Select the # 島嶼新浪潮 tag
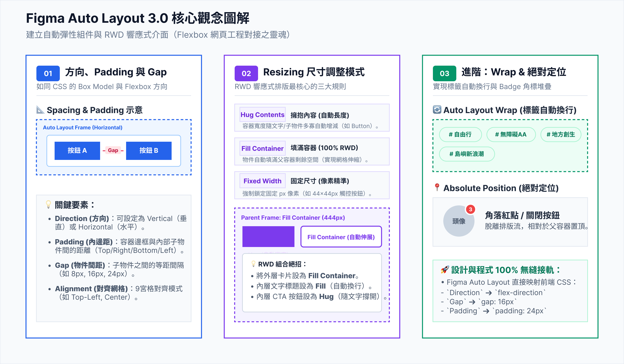Screen dimensions: 624x364 point(467,154)
